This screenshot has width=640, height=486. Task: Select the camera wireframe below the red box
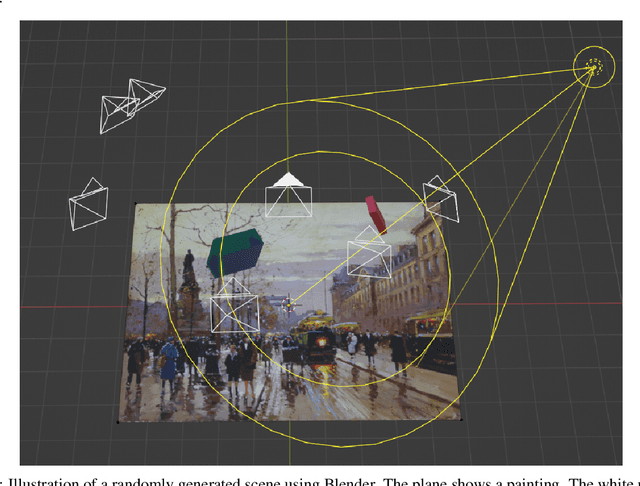[x=369, y=252]
